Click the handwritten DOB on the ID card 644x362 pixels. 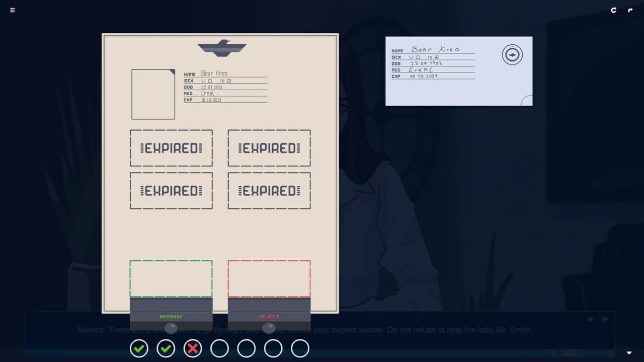coord(426,63)
